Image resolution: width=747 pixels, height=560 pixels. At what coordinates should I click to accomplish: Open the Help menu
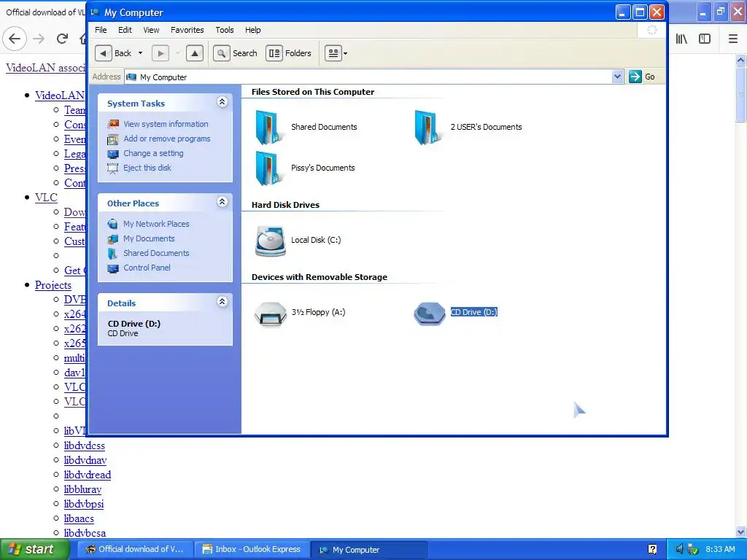pyautogui.click(x=253, y=30)
